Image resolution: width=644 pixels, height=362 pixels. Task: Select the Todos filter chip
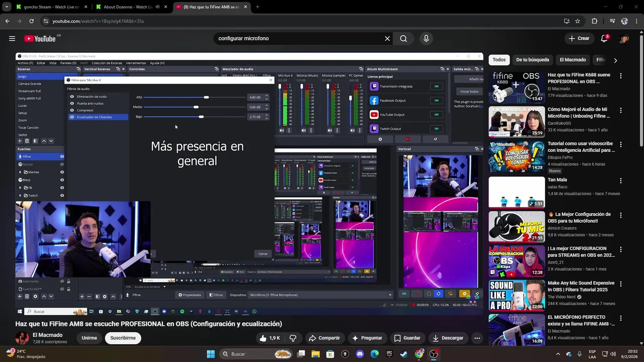pyautogui.click(x=499, y=60)
